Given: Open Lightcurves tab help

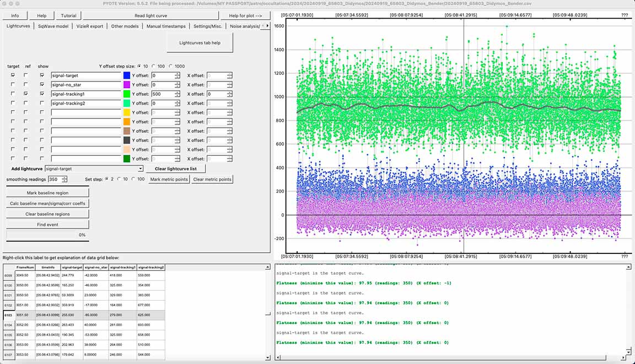Looking at the screenshot, I should click(200, 43).
